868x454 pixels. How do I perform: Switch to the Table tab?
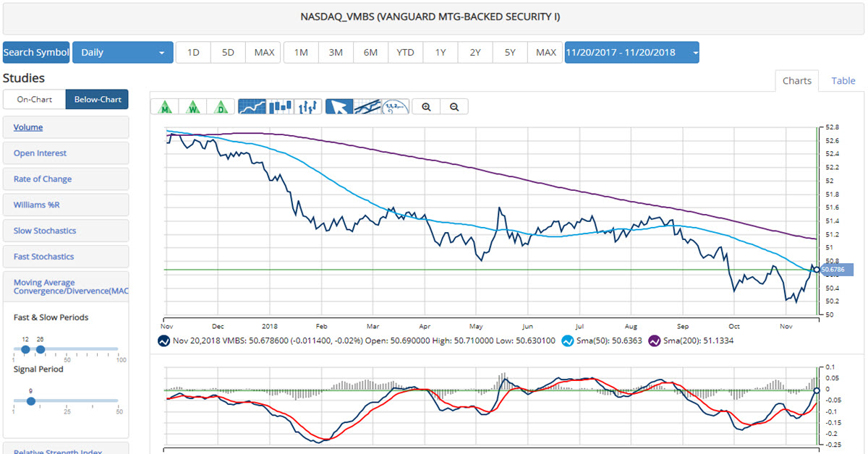[843, 81]
